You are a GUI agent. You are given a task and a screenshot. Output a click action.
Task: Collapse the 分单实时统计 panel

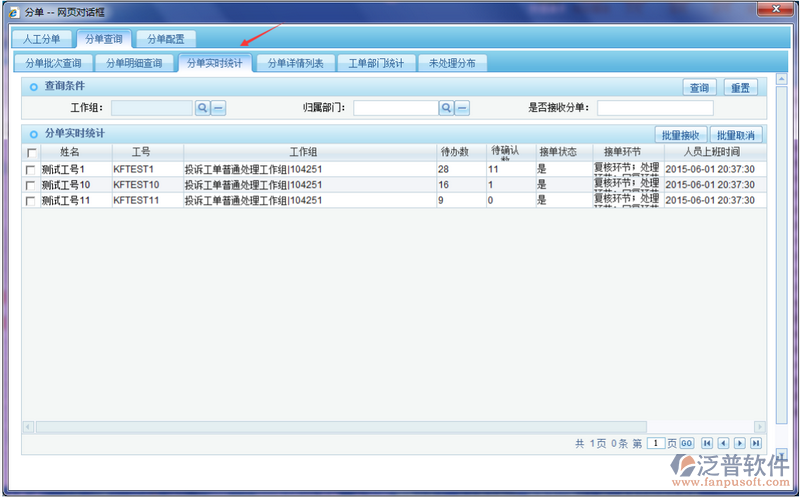[33, 134]
